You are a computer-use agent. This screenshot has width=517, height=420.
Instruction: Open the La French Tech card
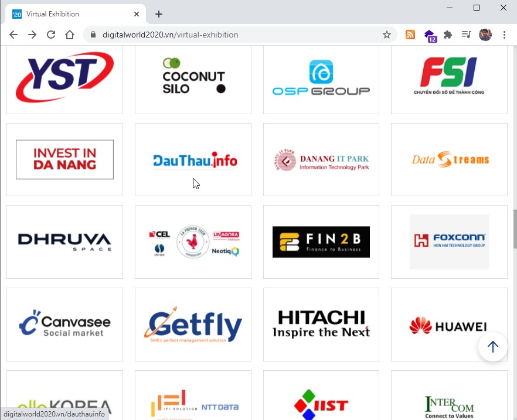point(193,242)
